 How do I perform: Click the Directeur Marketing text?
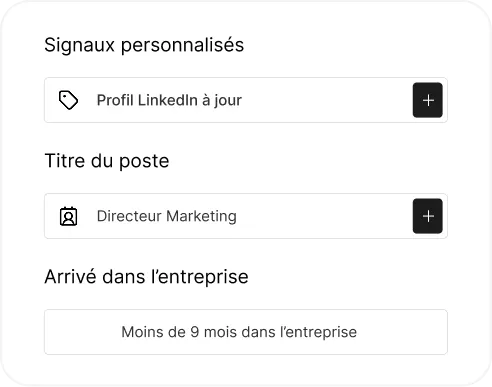(167, 216)
